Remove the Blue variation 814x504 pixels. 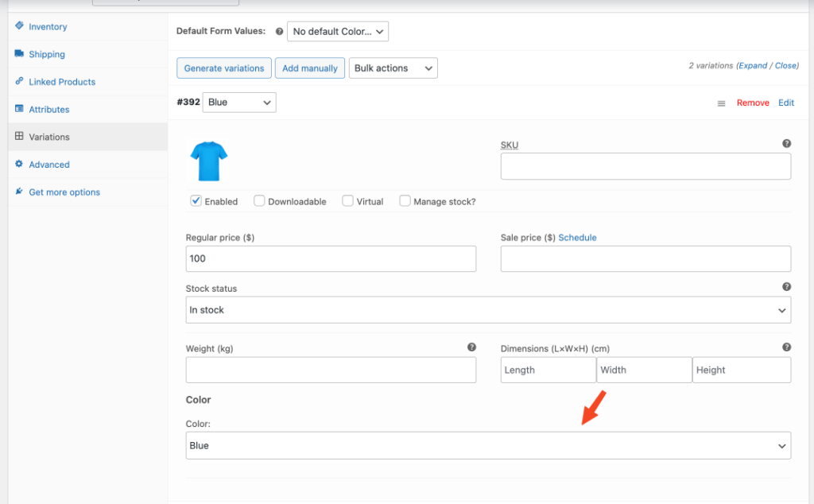pyautogui.click(x=753, y=103)
